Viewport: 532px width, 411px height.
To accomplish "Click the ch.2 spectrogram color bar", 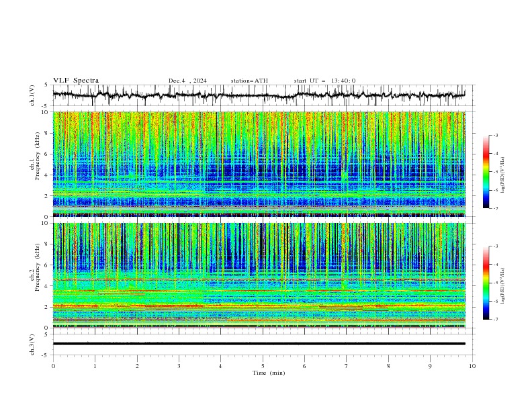I will pyautogui.click(x=486, y=283).
